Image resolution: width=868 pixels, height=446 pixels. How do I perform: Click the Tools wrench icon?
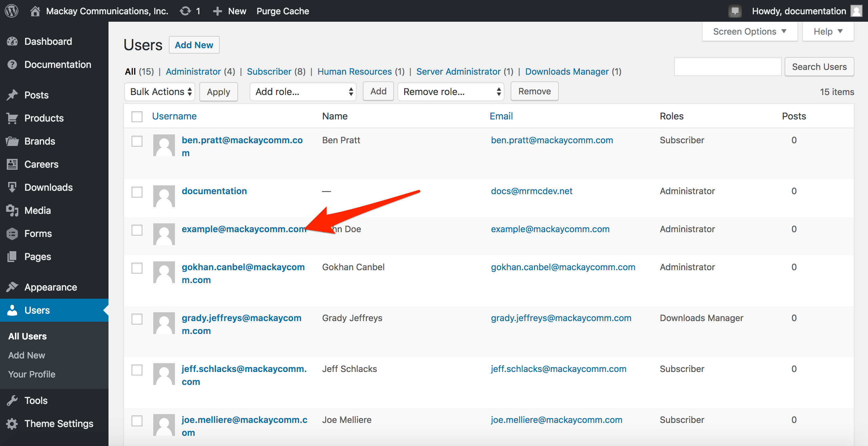click(x=12, y=401)
